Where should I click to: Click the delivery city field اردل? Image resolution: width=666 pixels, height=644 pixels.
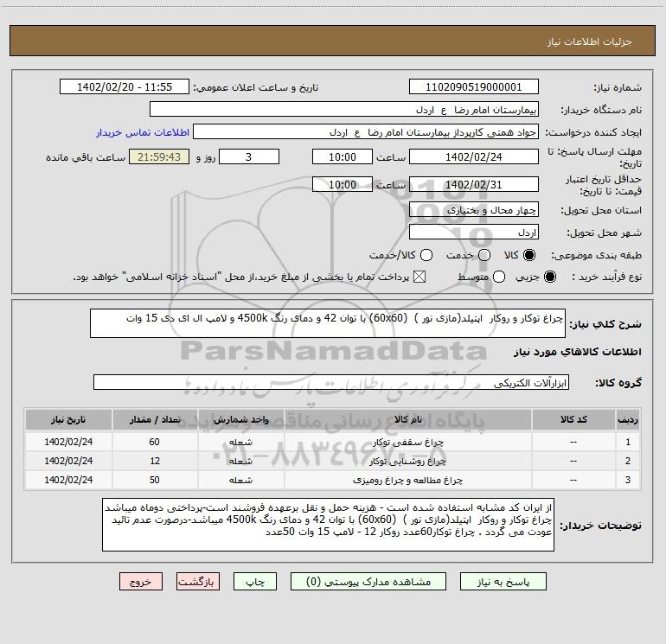pyautogui.click(x=474, y=233)
